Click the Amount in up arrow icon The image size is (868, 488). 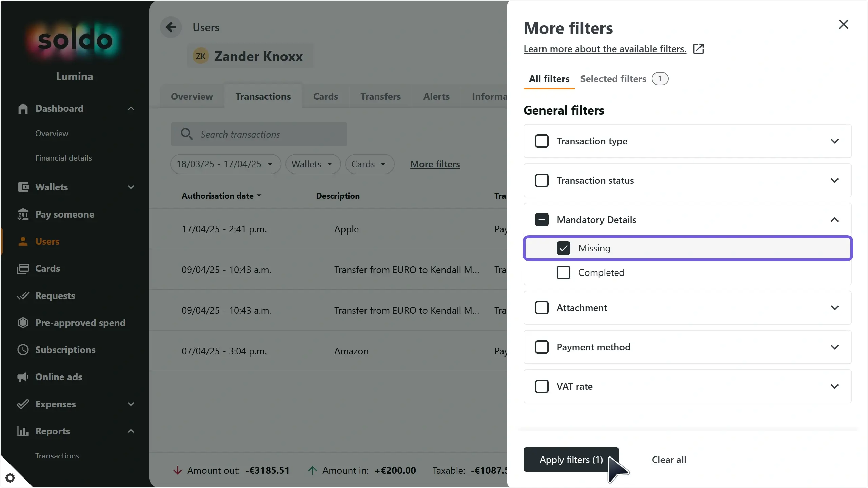click(x=313, y=470)
